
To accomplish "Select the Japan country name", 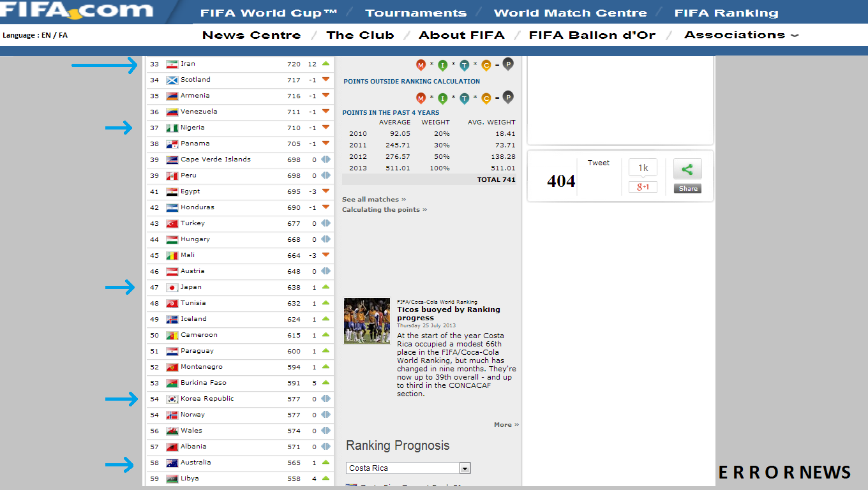I will [191, 287].
